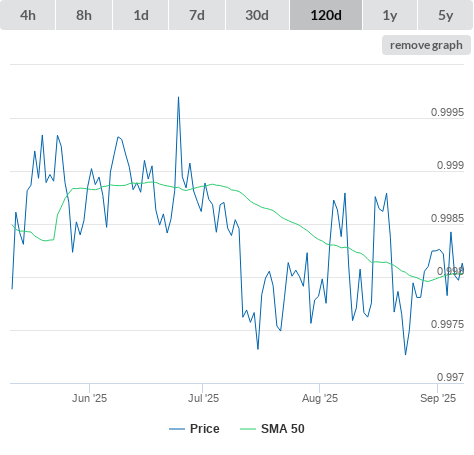The height and width of the screenshot is (455, 474).
Task: Click the Jun '25 axis label
Action: 89,398
